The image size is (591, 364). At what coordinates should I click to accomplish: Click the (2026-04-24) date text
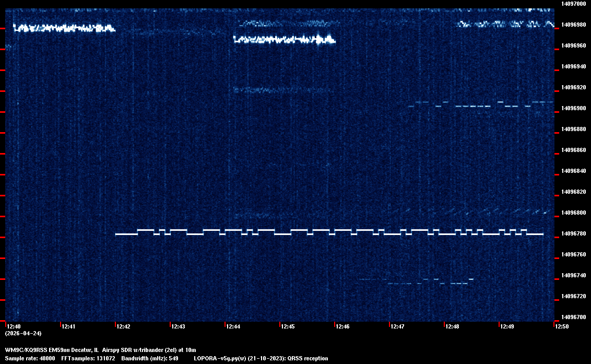[x=23, y=333]
